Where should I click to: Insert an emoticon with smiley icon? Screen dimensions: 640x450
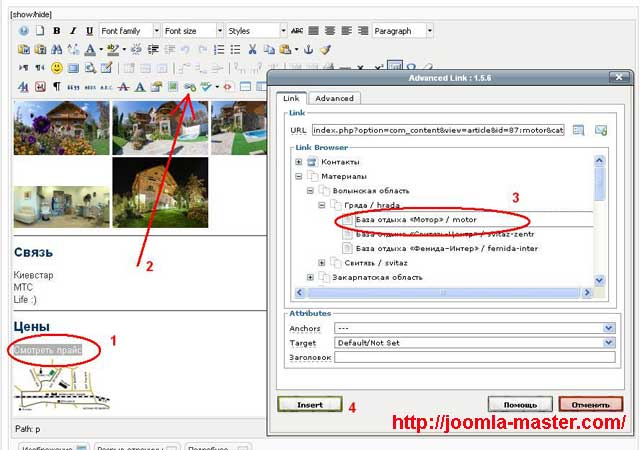(x=57, y=68)
